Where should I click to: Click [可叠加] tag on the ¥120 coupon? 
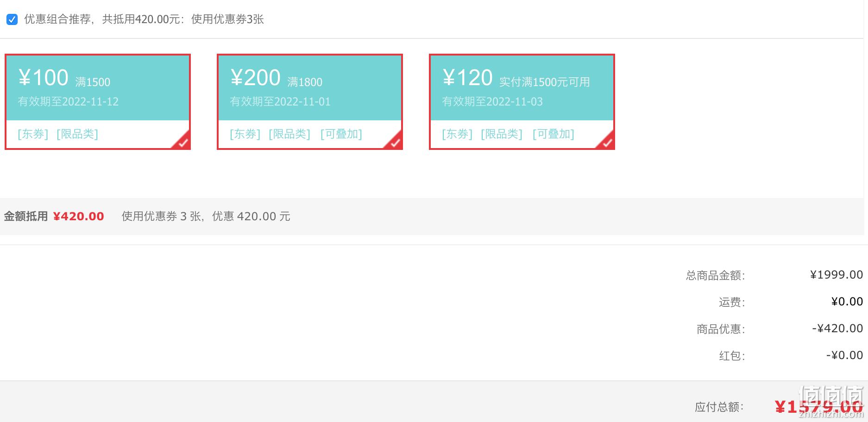pyautogui.click(x=554, y=134)
